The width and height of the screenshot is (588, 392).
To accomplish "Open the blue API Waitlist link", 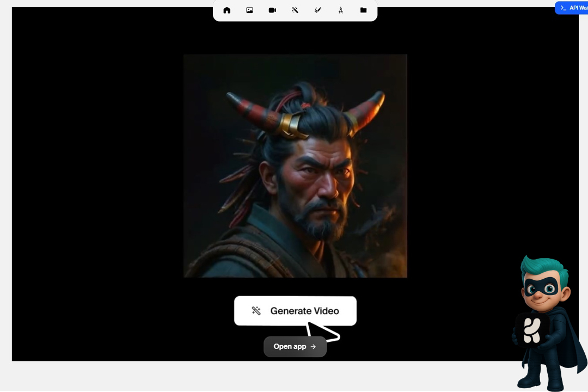I will tap(577, 8).
